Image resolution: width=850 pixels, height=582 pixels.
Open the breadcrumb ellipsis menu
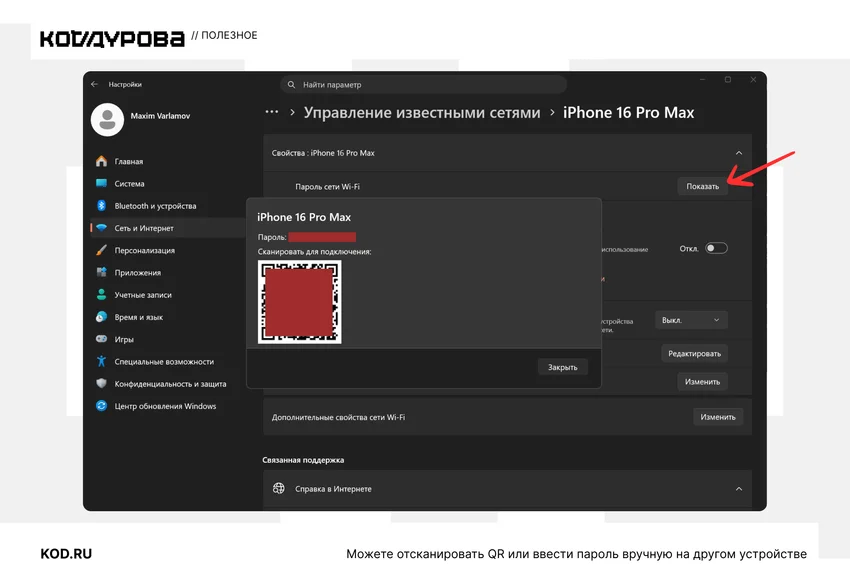[272, 112]
